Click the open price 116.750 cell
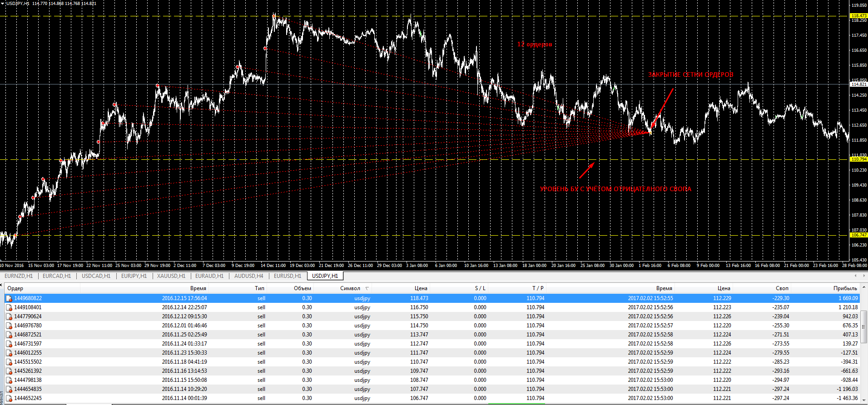 [x=419, y=307]
